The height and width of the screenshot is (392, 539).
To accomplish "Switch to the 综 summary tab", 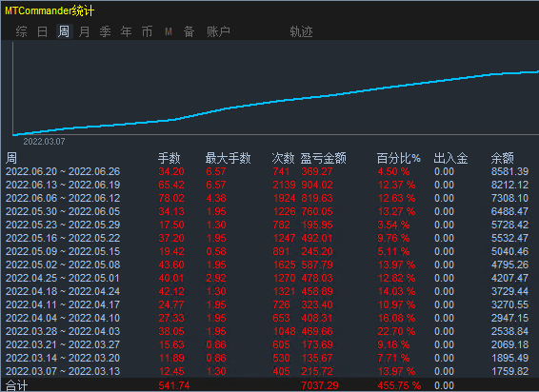I will (x=21, y=31).
